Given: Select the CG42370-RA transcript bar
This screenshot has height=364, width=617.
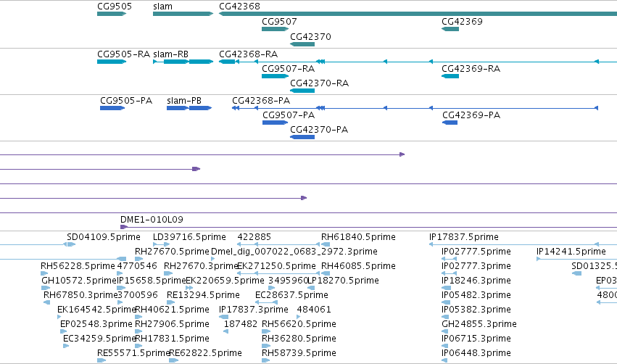Looking at the screenshot, I should (x=302, y=91).
